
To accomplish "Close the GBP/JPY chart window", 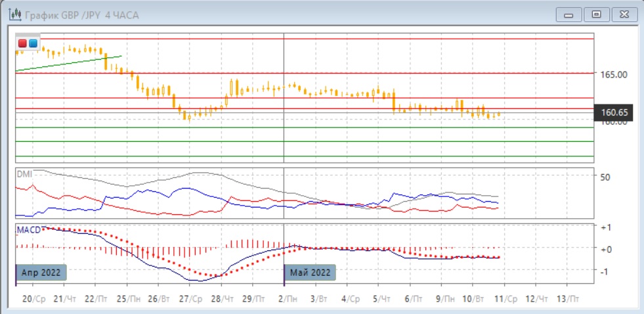I will 622,14.
